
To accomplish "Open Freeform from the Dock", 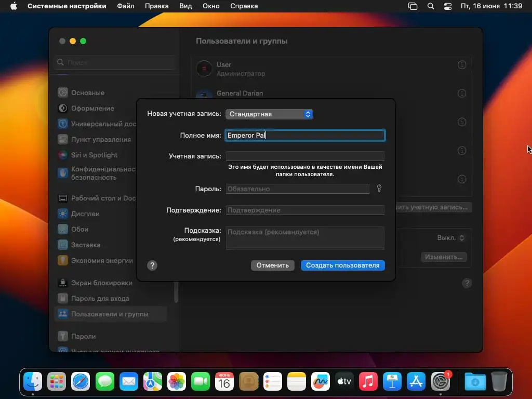I will pyautogui.click(x=321, y=382).
